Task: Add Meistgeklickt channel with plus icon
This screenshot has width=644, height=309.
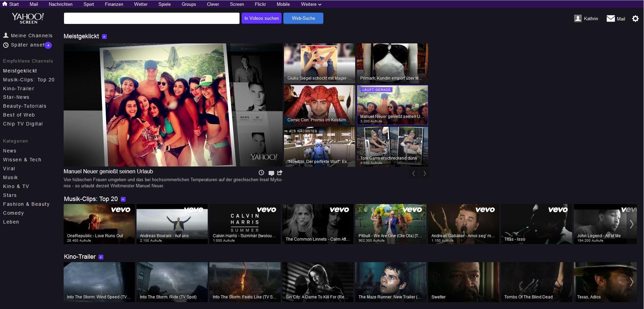Action: (x=104, y=37)
